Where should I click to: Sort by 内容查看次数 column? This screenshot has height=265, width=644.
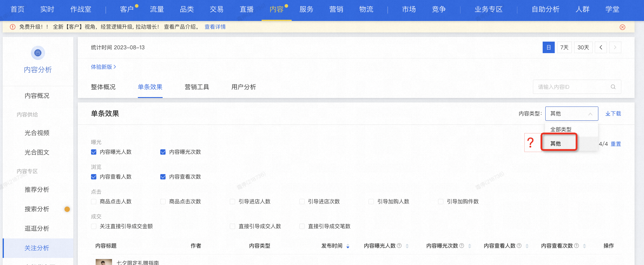coord(584,246)
